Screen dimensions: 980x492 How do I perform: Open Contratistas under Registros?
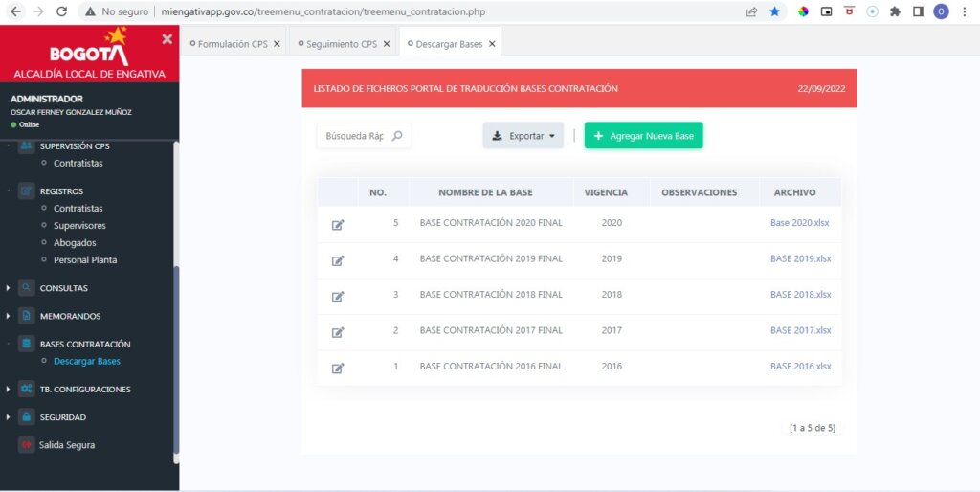[78, 208]
